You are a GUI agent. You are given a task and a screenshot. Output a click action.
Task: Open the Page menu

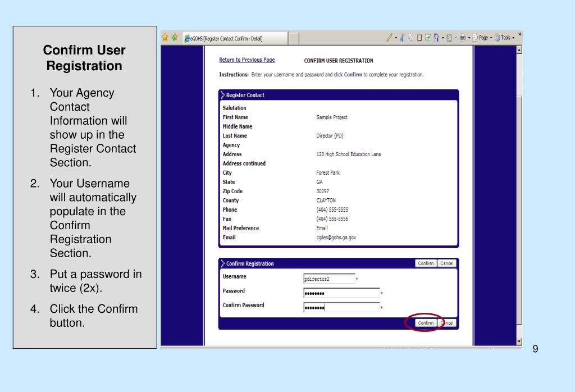[482, 38]
